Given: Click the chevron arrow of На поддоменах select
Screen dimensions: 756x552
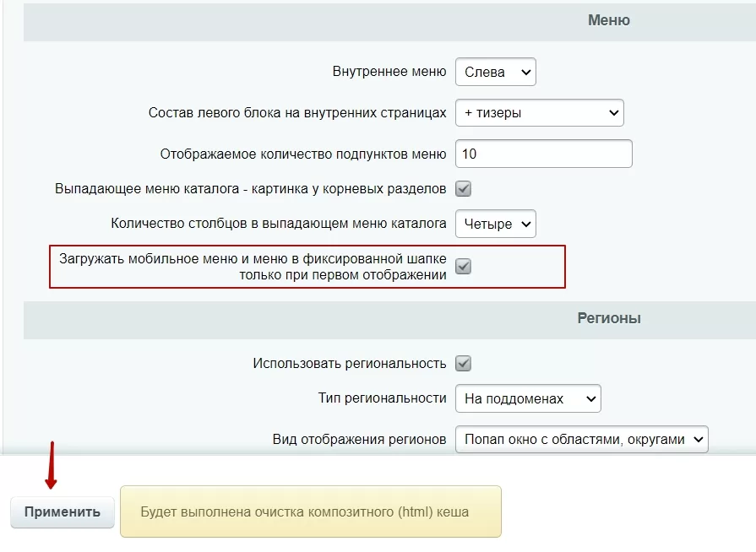Looking at the screenshot, I should coord(590,399).
